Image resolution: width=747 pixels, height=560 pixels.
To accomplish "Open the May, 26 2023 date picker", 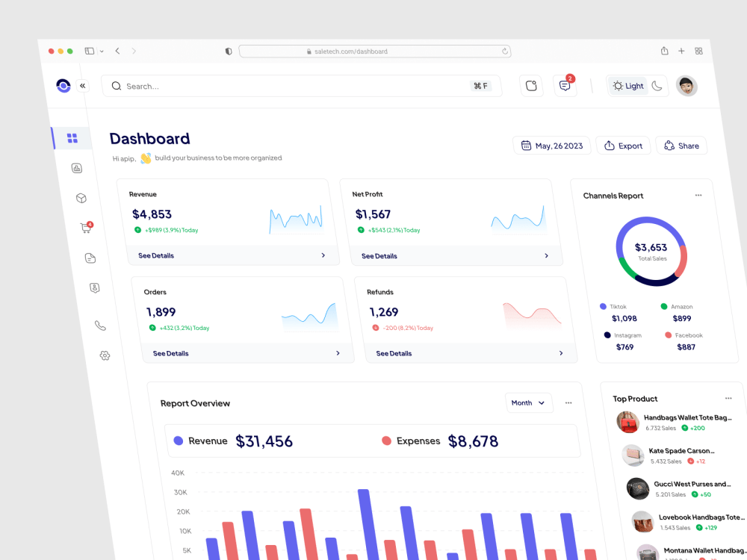I will coord(552,146).
